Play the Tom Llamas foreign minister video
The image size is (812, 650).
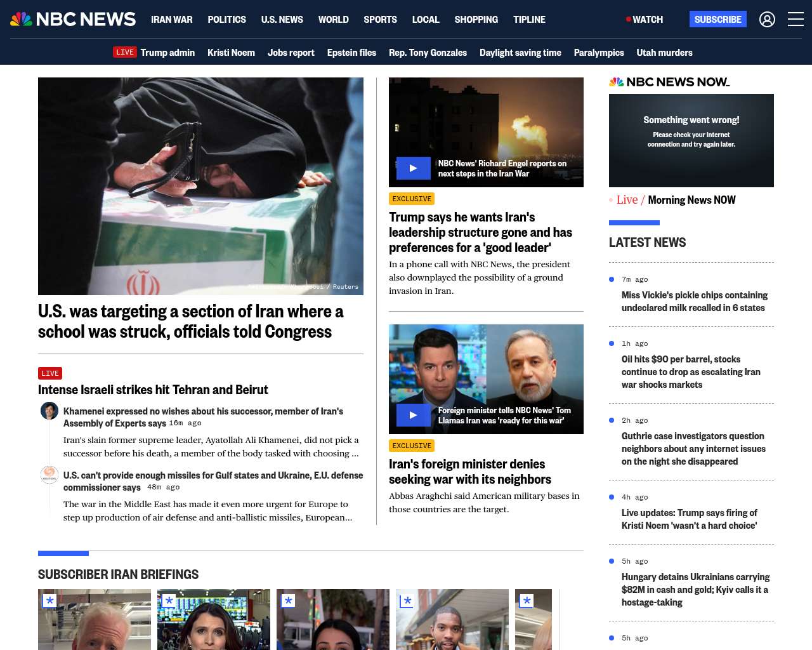413,415
